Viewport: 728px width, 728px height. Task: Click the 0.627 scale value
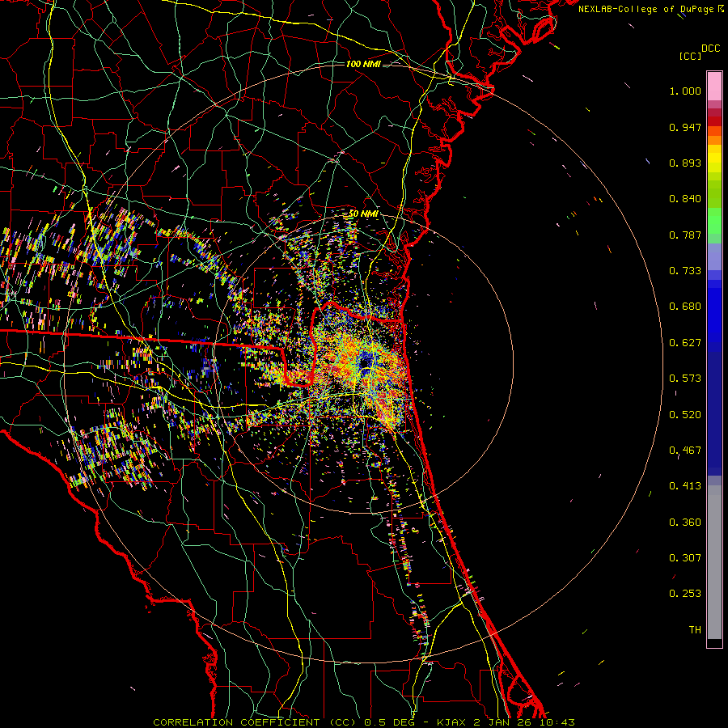tap(685, 343)
